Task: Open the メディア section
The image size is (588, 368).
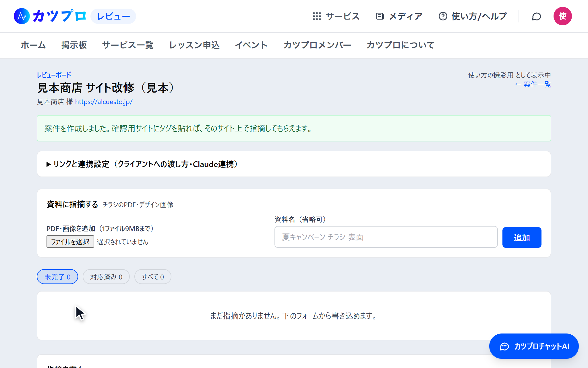Action: click(x=399, y=16)
